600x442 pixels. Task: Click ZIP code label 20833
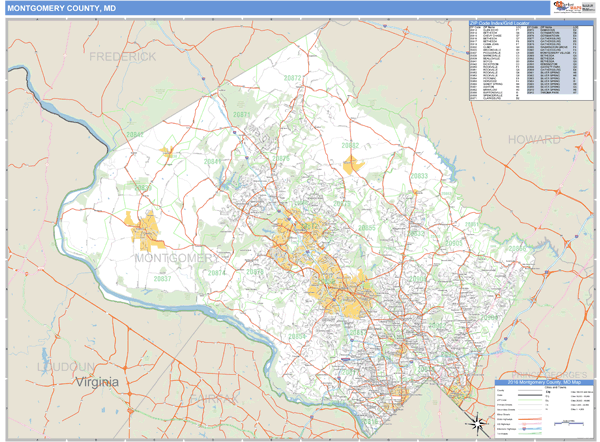point(419,176)
